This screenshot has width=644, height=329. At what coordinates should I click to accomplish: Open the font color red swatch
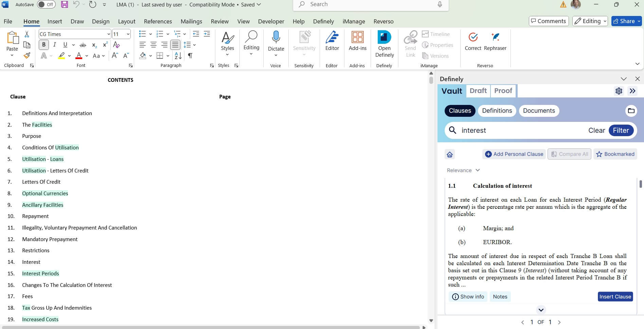79,56
